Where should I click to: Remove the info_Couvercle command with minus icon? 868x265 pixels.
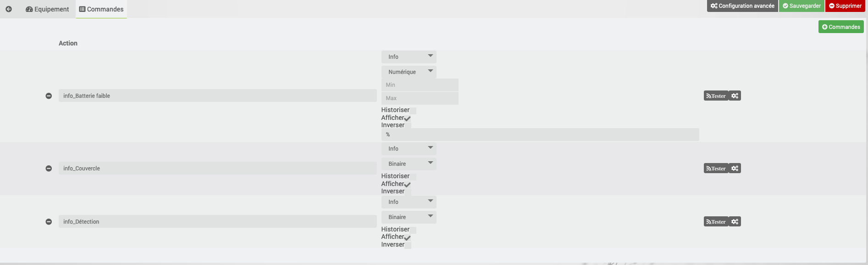pos(49,169)
